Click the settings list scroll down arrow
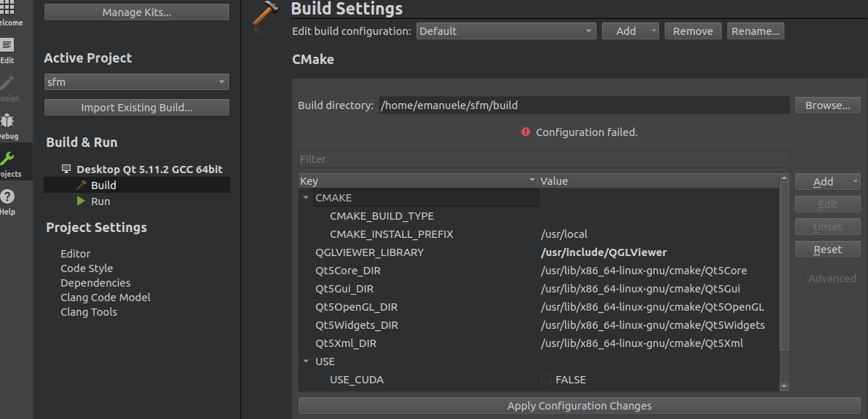 784,386
